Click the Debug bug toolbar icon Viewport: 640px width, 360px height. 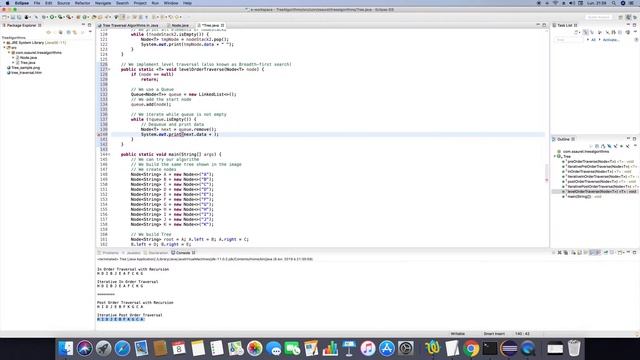[43, 17]
